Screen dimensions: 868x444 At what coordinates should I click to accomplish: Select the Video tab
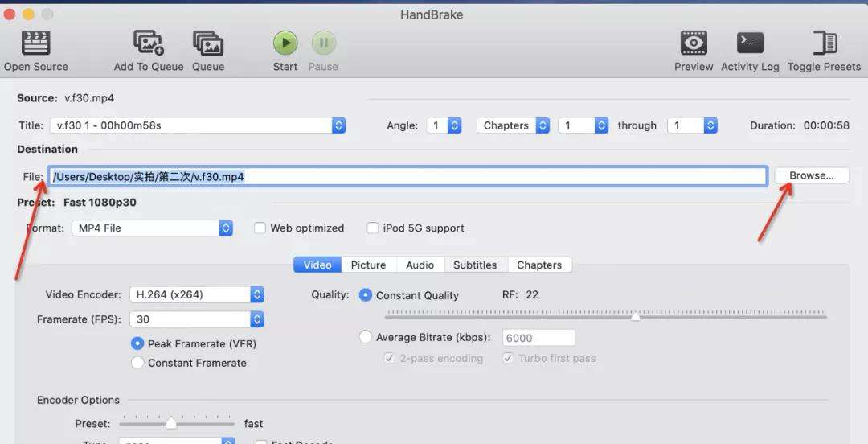(317, 265)
